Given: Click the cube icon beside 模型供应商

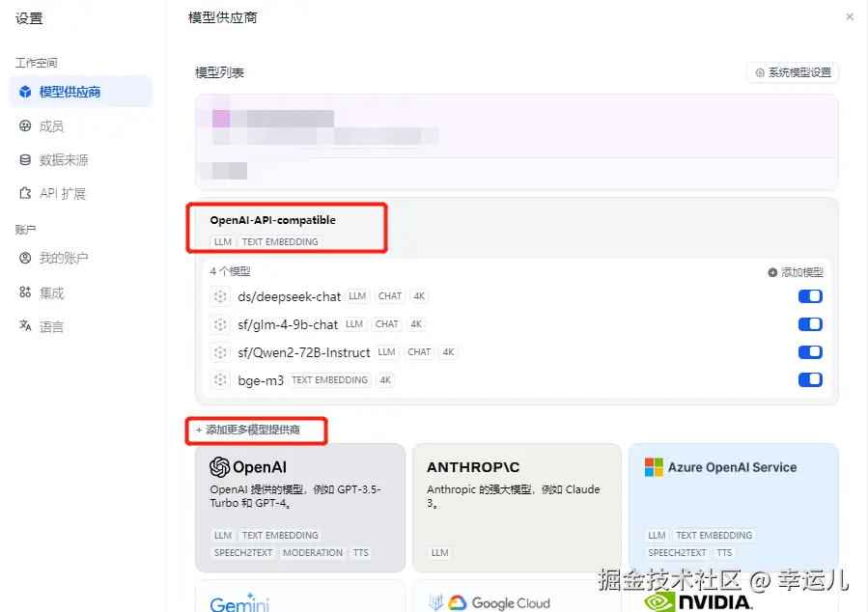Looking at the screenshot, I should point(25,92).
